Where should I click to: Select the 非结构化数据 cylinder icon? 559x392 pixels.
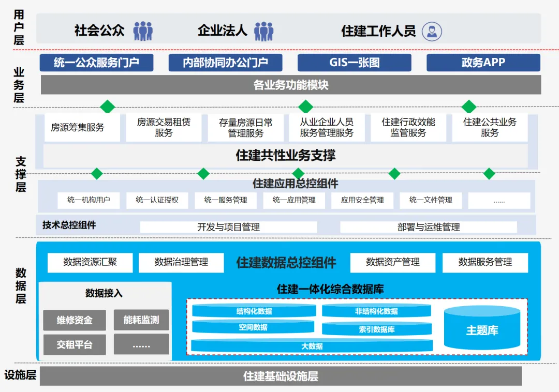pos(376,311)
